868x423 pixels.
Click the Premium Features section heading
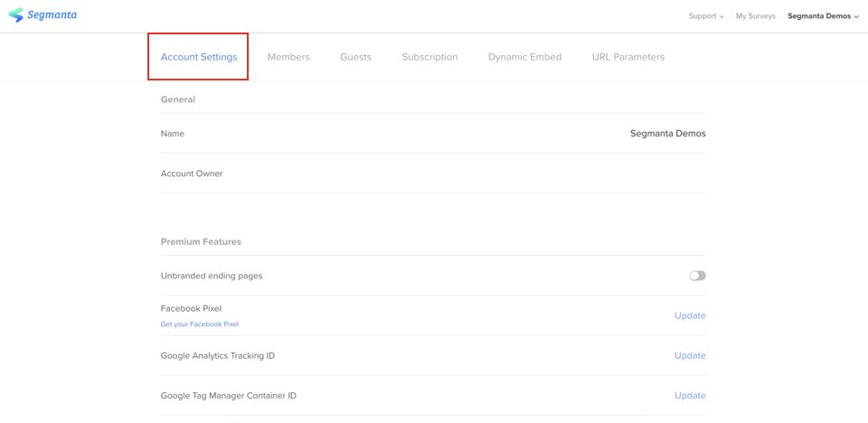(x=201, y=242)
